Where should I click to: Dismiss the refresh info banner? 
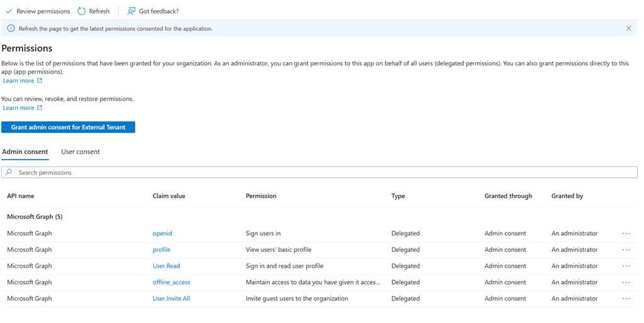(x=628, y=28)
